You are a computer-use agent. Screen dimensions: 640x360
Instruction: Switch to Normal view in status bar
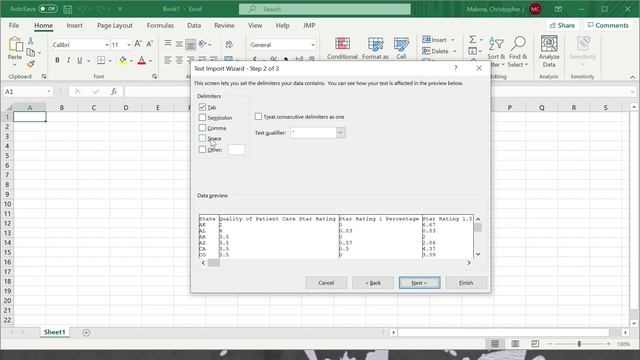(x=495, y=344)
